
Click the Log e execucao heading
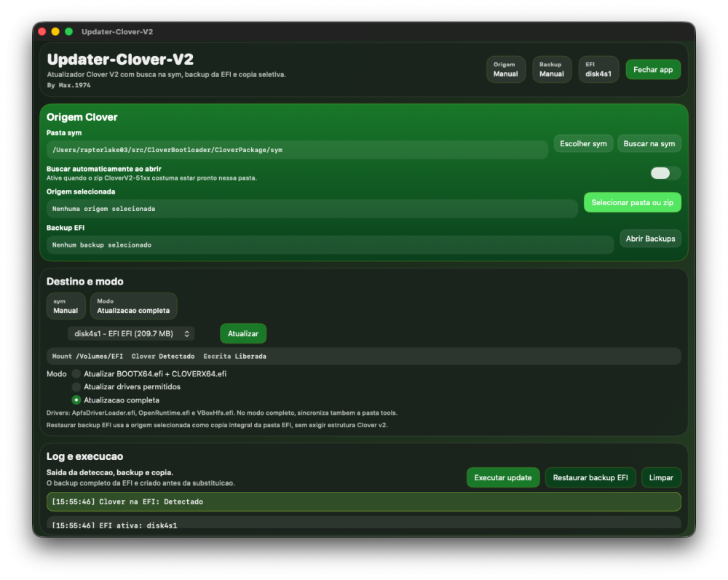(x=84, y=456)
